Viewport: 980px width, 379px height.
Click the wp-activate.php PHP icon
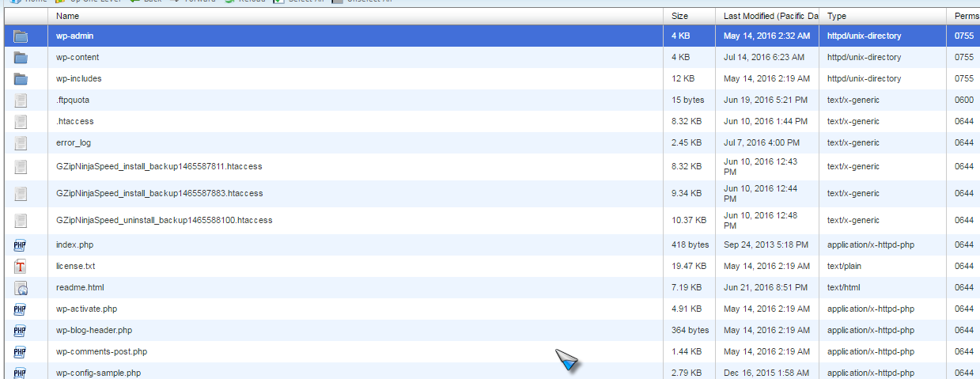click(x=21, y=309)
